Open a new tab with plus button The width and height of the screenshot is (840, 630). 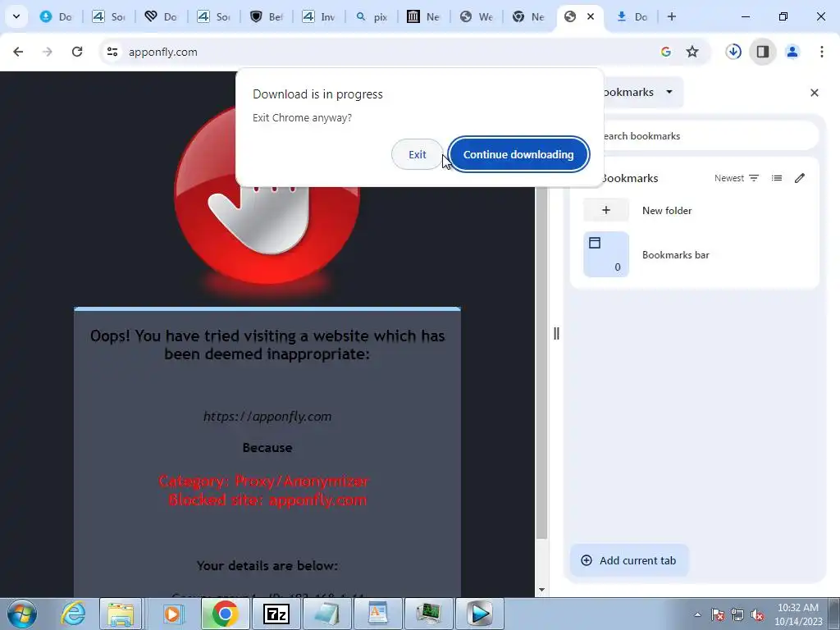(x=671, y=16)
